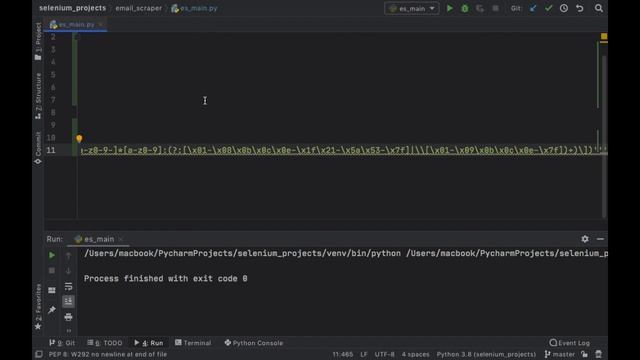Open the Event Log
The width and height of the screenshot is (640, 360).
(x=569, y=343)
